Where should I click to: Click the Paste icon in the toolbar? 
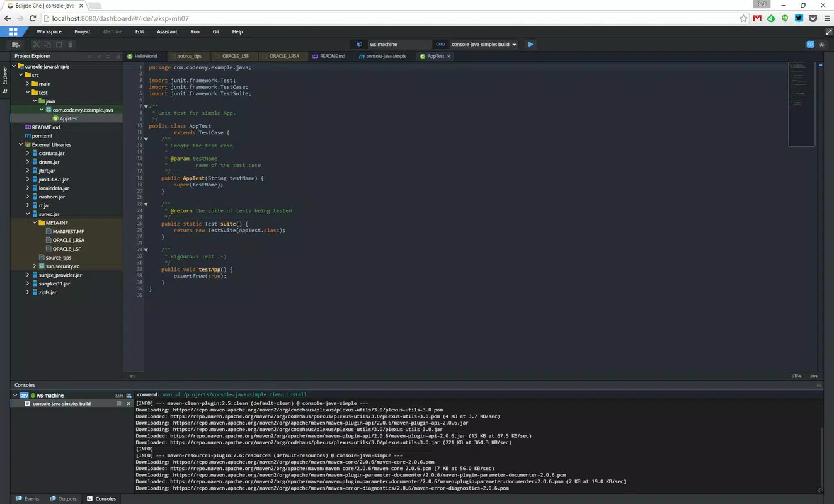tap(59, 44)
